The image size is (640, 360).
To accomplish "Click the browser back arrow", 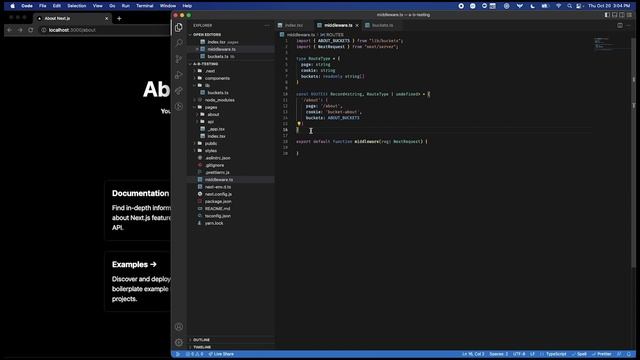I will [9, 30].
